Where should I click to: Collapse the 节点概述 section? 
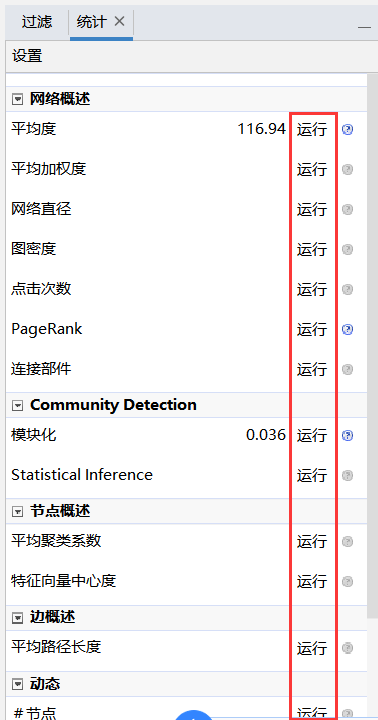coord(17,512)
